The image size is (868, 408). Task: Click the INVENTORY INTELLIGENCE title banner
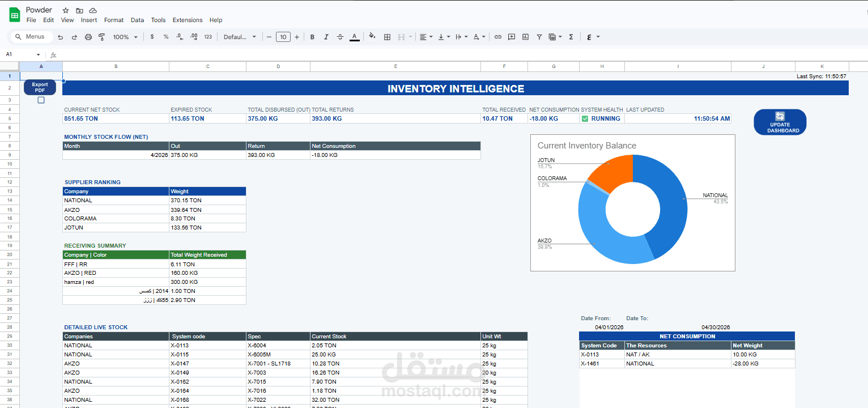(456, 88)
